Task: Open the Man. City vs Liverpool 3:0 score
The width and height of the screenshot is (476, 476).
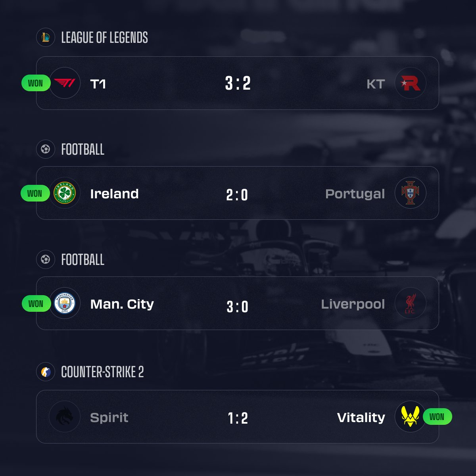Action: (238, 307)
